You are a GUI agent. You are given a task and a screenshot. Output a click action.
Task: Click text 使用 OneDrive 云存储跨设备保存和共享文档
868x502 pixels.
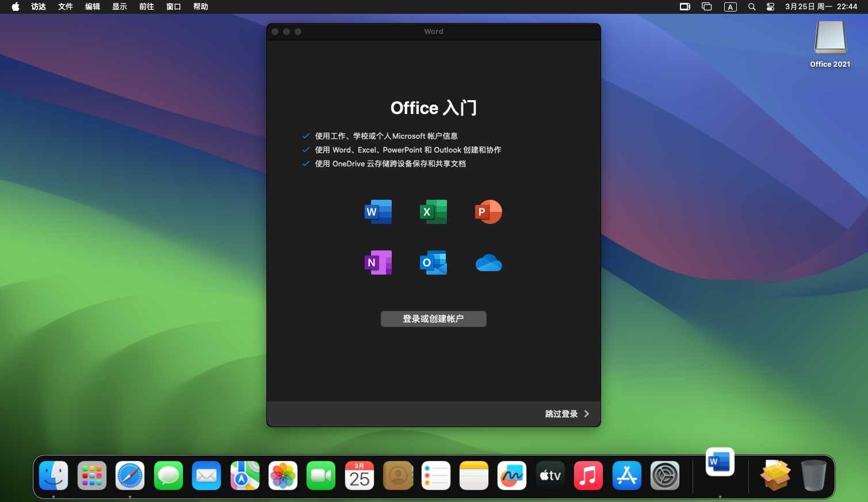(x=391, y=163)
